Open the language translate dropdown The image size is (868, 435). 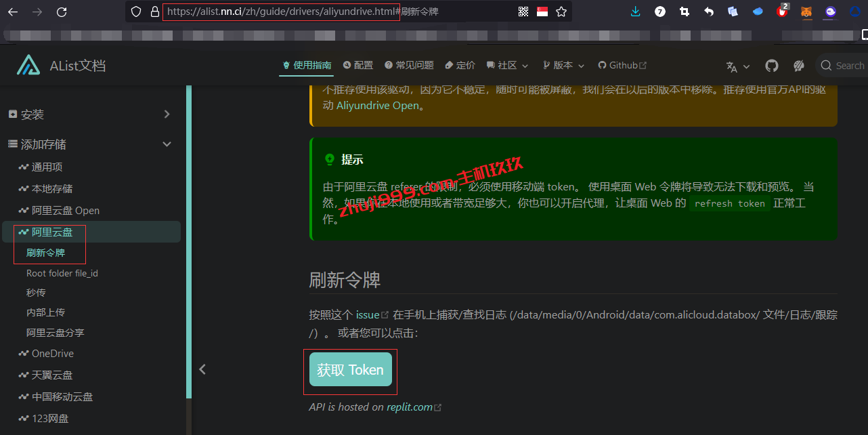(x=737, y=66)
